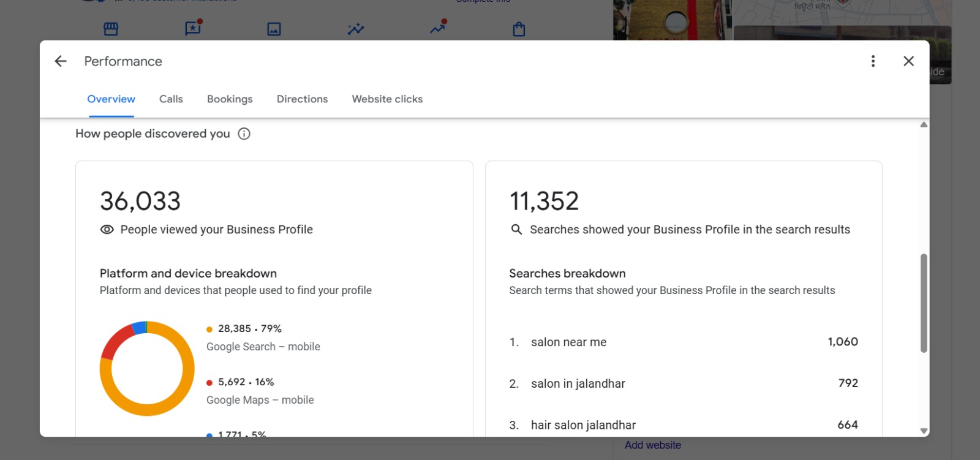Go back using the arrow beside Performance
Image resolution: width=980 pixels, height=460 pixels.
(x=61, y=61)
